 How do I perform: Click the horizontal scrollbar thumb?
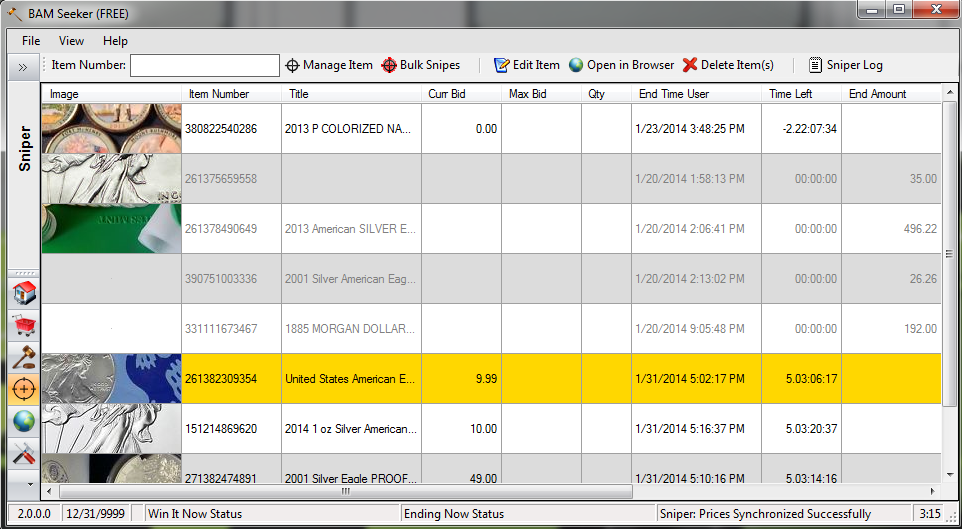pyautogui.click(x=345, y=492)
